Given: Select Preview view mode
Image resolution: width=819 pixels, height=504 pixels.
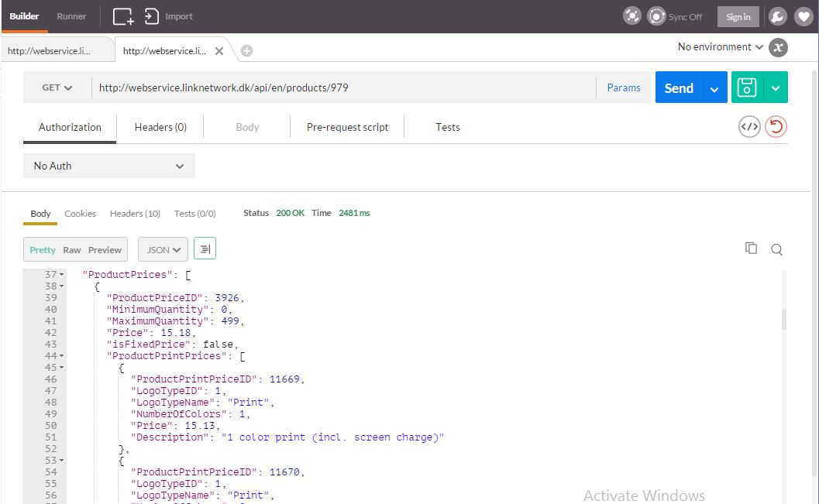Looking at the screenshot, I should click(x=105, y=250).
